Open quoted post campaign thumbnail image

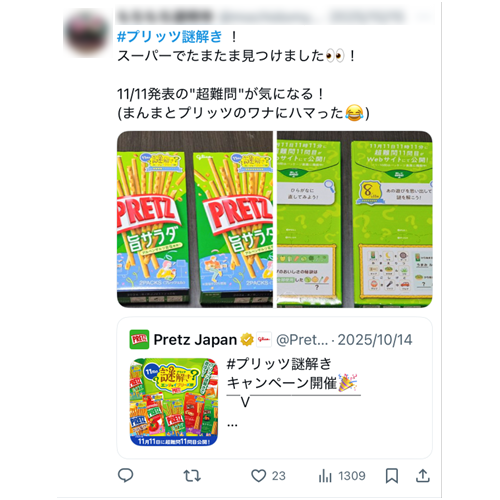coord(174,402)
